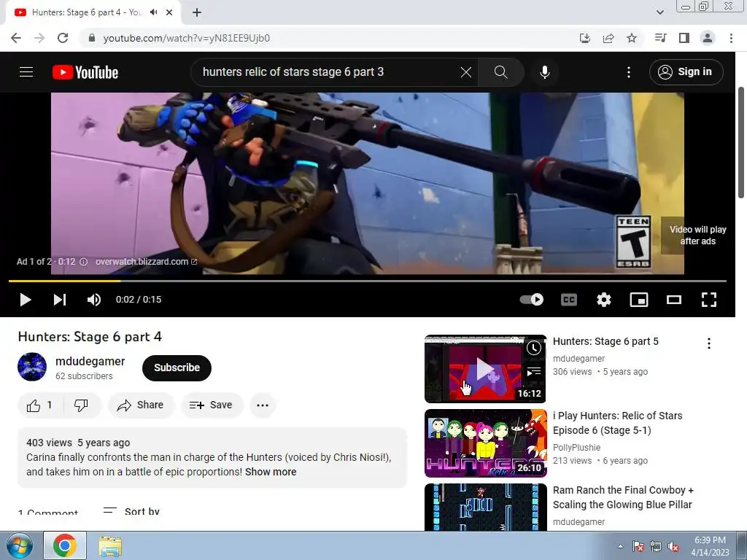Toggle the autoplay switch

(x=532, y=299)
